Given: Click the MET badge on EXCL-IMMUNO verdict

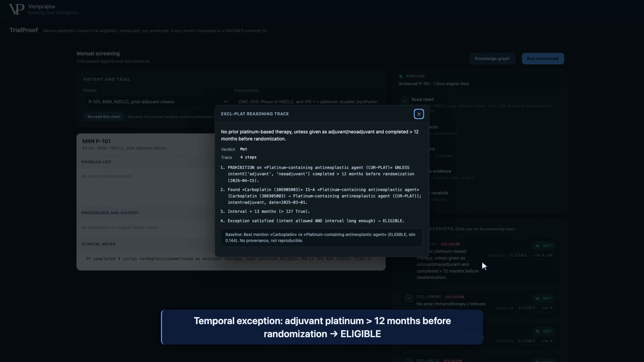Looking at the screenshot, I should click(x=544, y=298).
